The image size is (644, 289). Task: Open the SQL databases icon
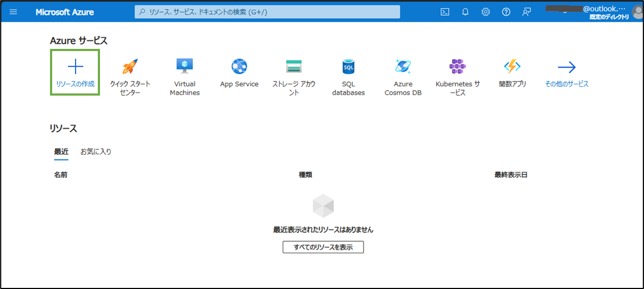(x=348, y=66)
